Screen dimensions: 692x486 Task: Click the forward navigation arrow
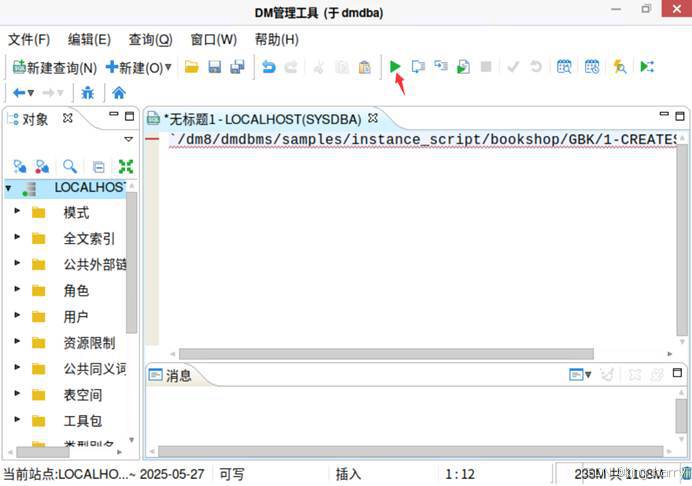click(49, 93)
